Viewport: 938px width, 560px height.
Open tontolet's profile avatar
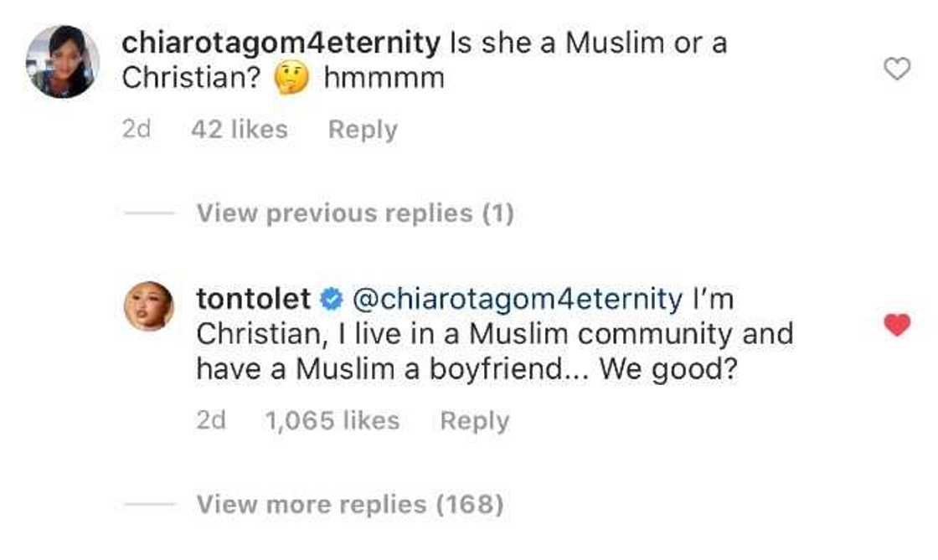click(149, 306)
